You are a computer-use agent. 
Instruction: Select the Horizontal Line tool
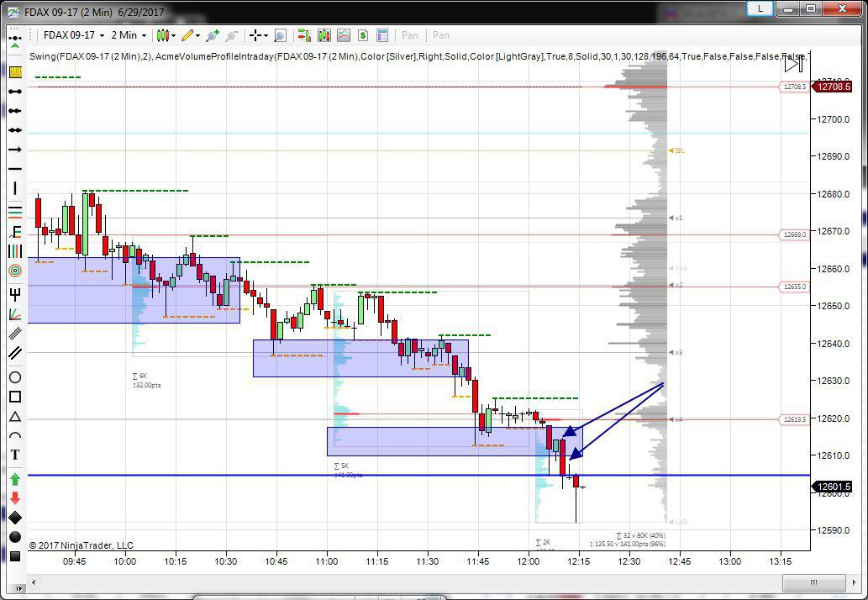click(15, 168)
